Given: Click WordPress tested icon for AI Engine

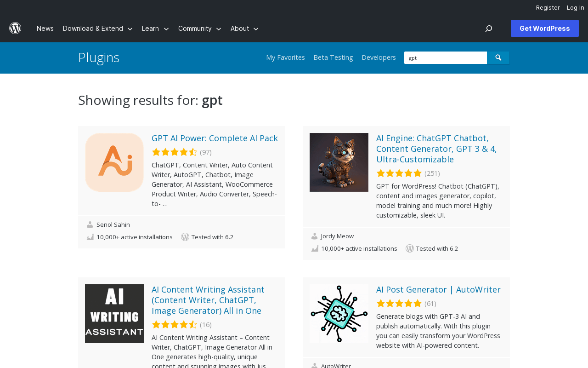Looking at the screenshot, I should pos(410,248).
